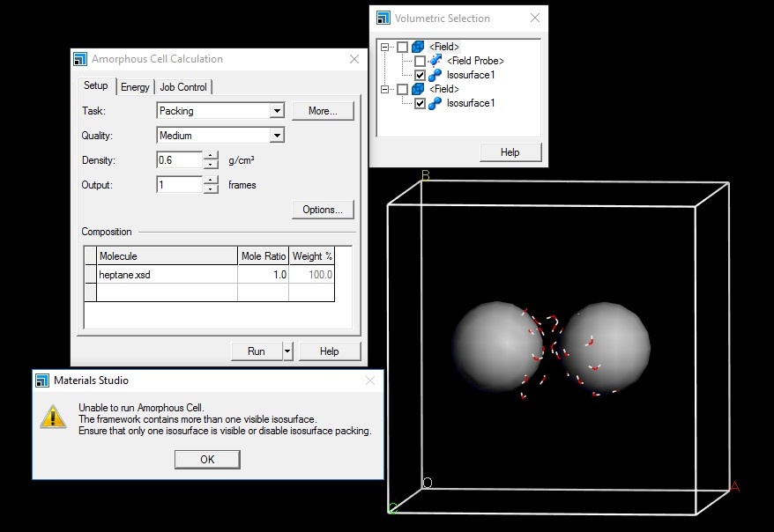
Task: Select Isosurface1 label under second Field
Action: tap(471, 103)
